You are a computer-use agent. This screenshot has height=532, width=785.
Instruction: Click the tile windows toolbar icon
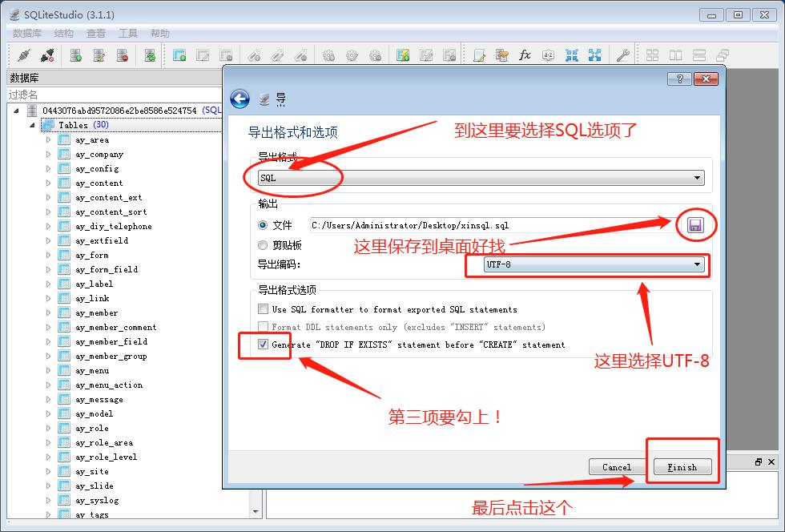(x=652, y=55)
